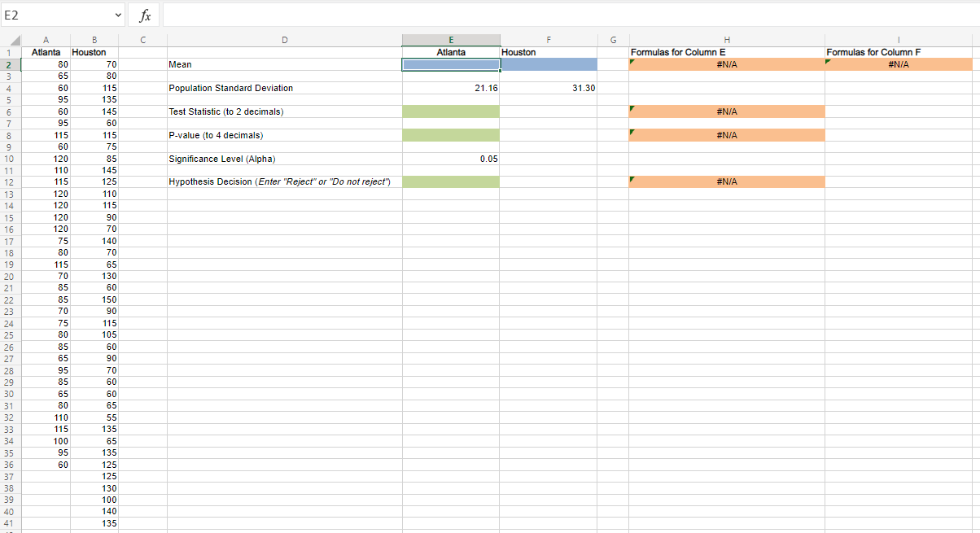Click the #N/A cell in row 8
Screen dimensions: 980x533
pos(727,135)
